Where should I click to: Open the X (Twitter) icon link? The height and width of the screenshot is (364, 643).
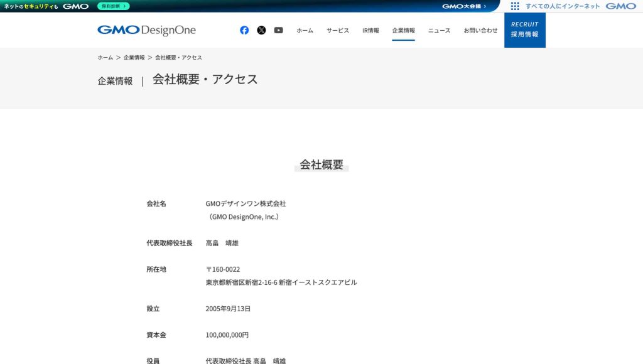pyautogui.click(x=261, y=30)
